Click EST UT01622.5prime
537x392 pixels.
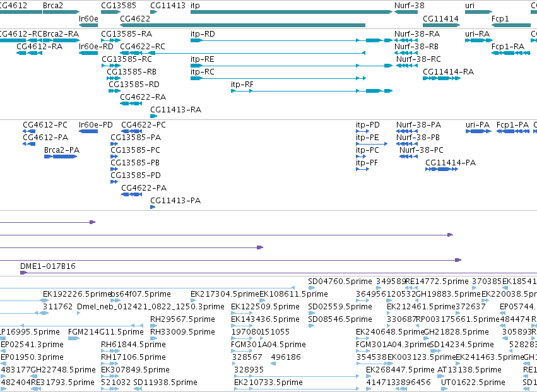[x=444, y=389]
